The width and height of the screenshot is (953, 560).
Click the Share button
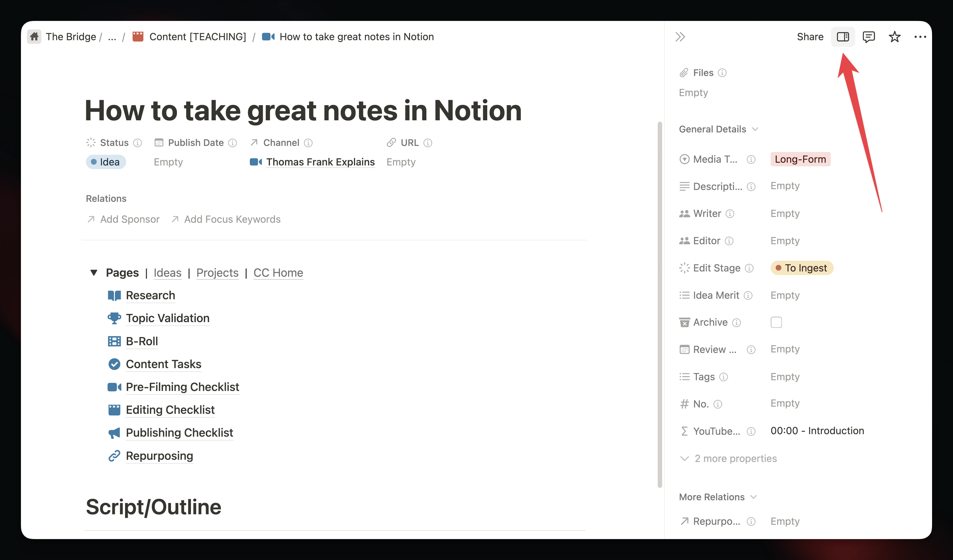point(810,37)
